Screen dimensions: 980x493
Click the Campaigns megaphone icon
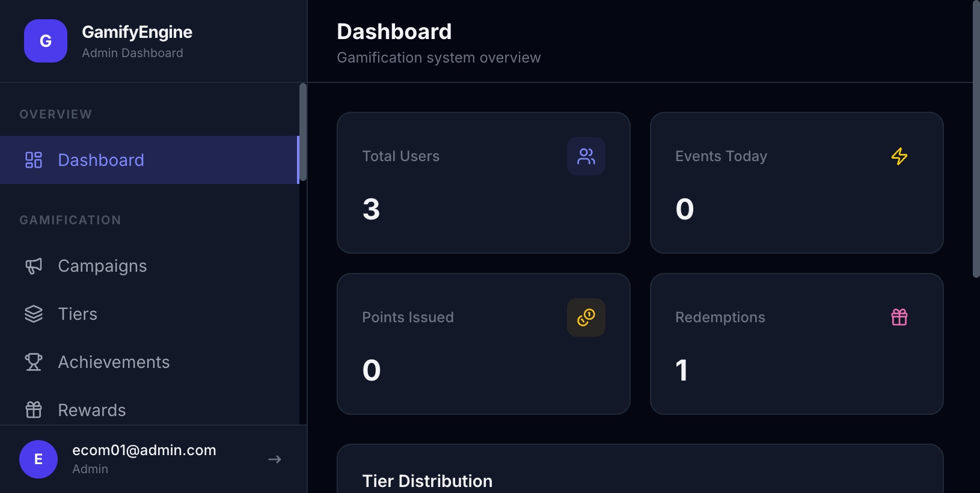coord(34,266)
